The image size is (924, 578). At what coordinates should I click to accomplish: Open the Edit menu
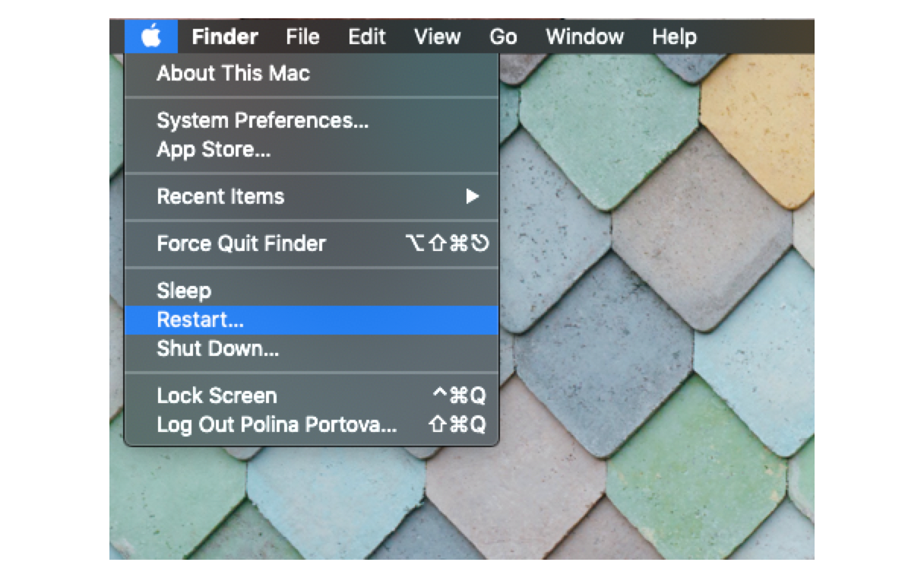click(x=366, y=36)
